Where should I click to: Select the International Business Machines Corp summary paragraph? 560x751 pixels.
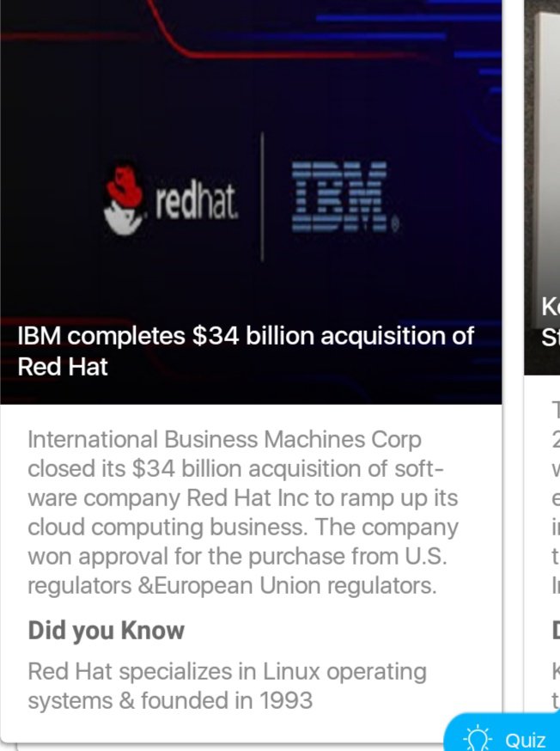click(244, 513)
